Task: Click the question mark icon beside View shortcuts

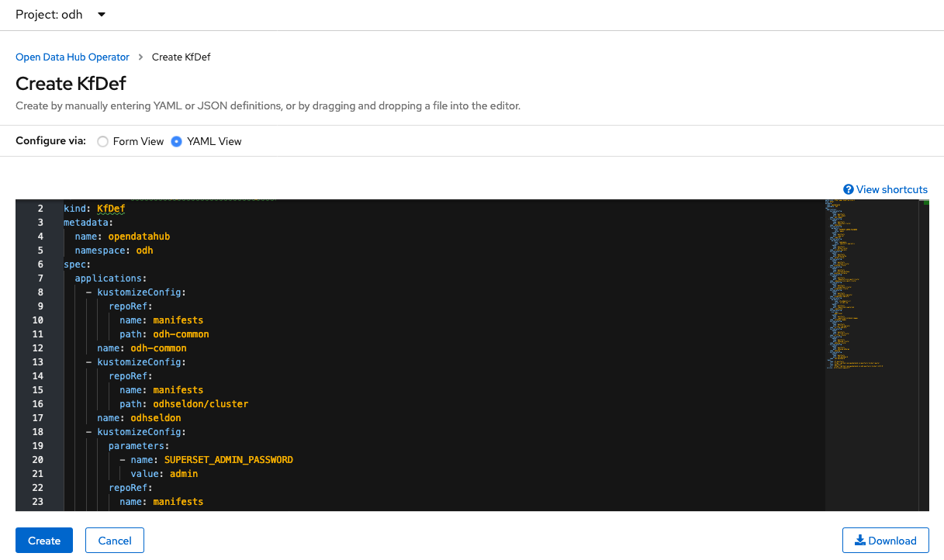Action: coord(849,189)
